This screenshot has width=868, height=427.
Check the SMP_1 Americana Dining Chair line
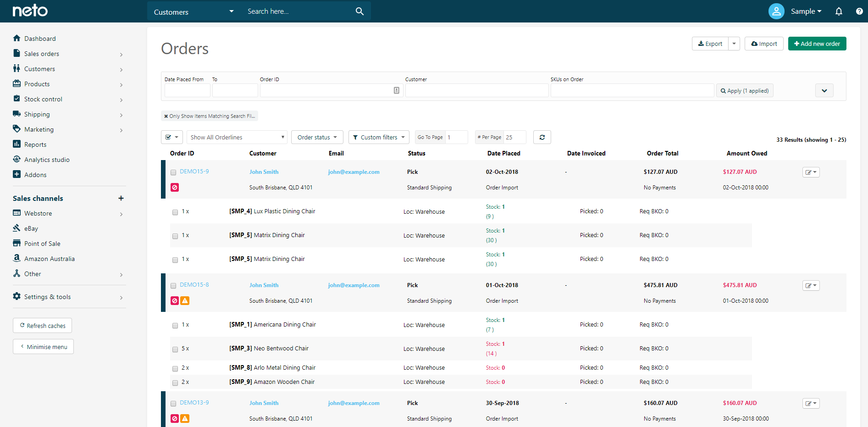(x=175, y=325)
